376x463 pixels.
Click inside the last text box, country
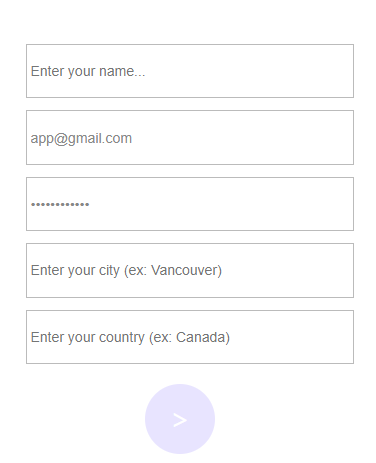[x=190, y=337]
